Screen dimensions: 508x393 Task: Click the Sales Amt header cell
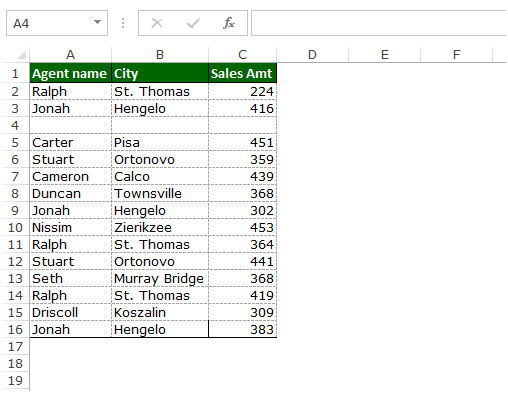(x=242, y=73)
